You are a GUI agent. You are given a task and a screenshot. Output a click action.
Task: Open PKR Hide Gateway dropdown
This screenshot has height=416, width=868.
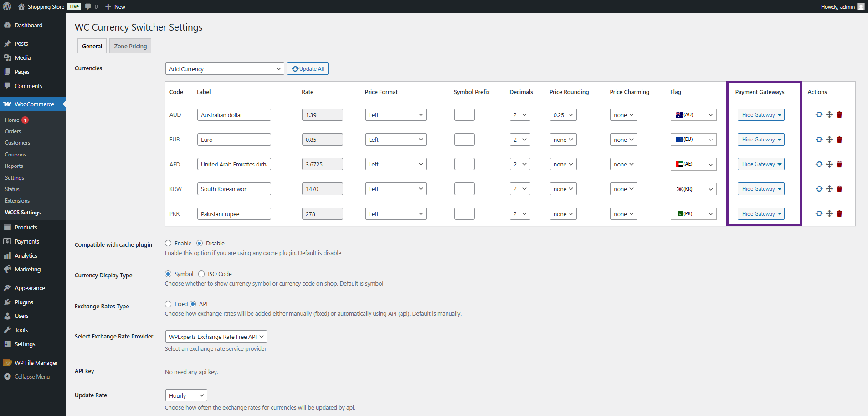click(x=761, y=213)
